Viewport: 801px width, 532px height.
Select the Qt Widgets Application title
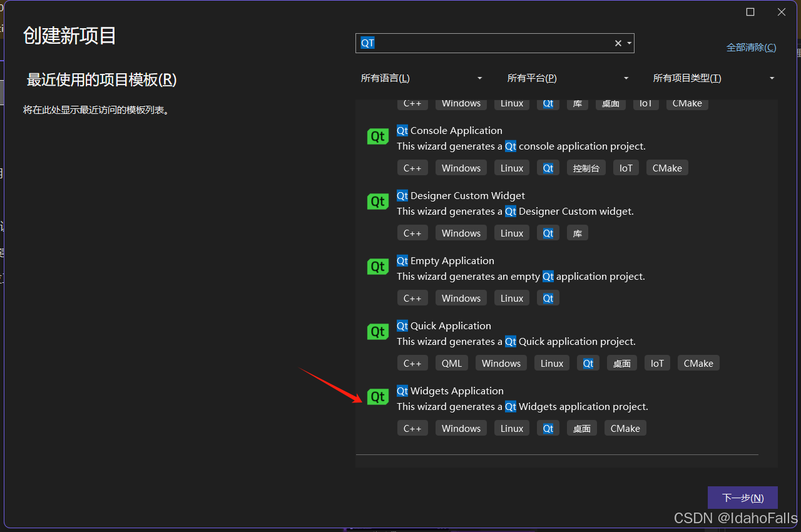(450, 391)
